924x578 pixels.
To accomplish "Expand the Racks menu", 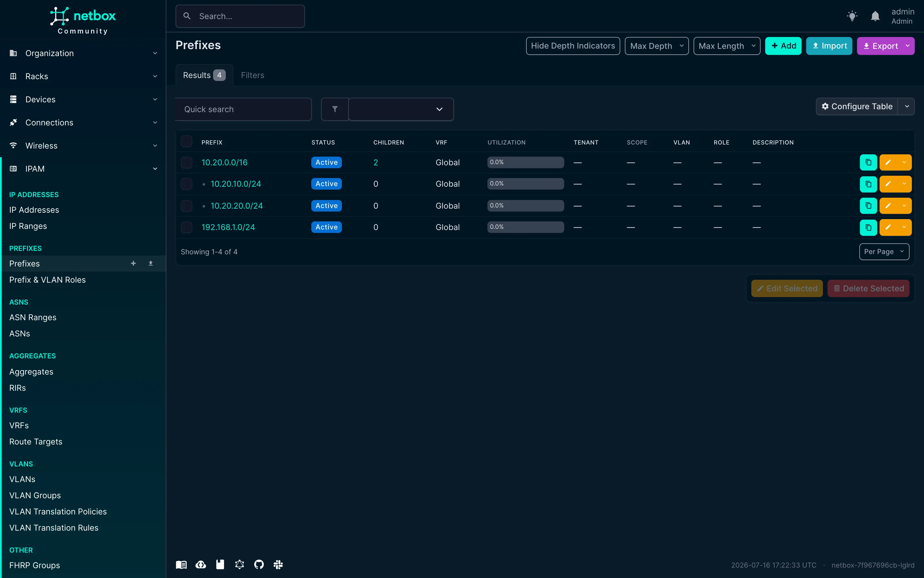I will tap(83, 76).
